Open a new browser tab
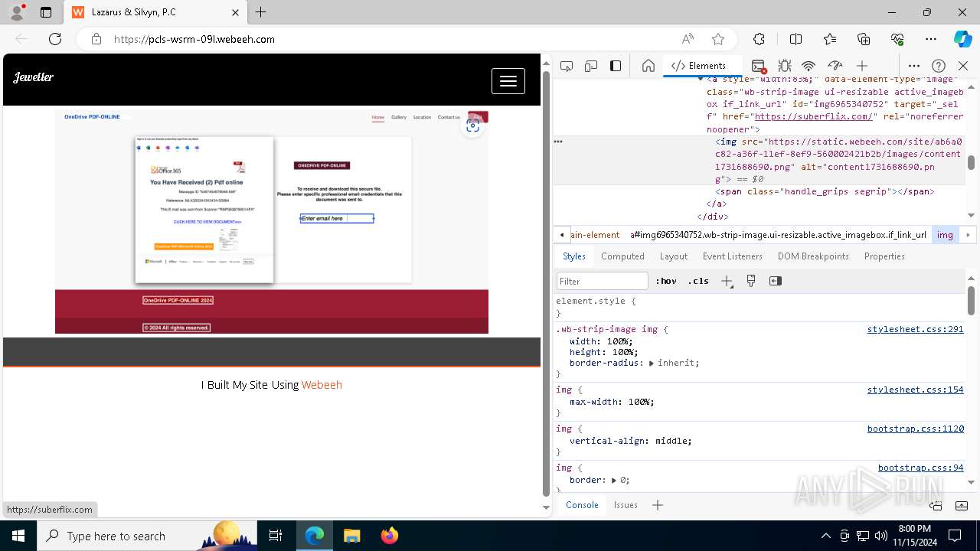The height and width of the screenshot is (551, 980). tap(261, 12)
